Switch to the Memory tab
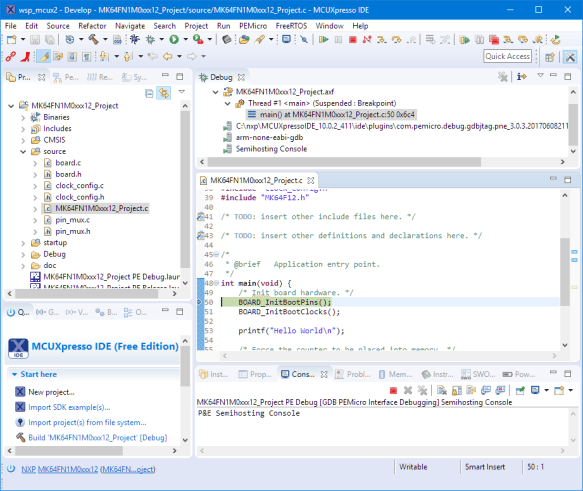The width and height of the screenshot is (583, 491). tap(395, 374)
